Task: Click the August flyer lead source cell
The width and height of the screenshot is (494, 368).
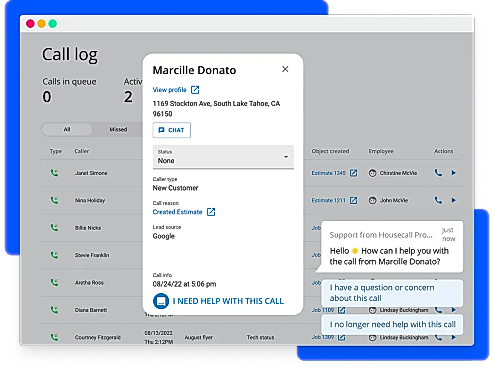Action: [199, 337]
